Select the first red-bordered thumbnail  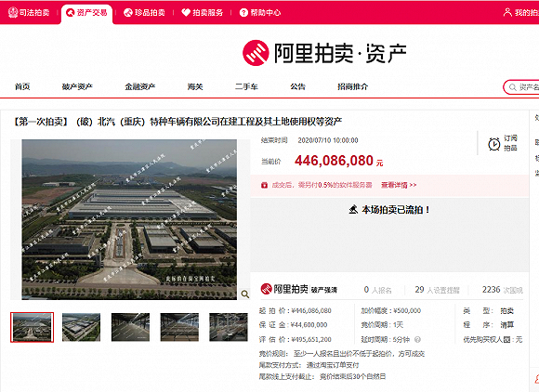coord(32,327)
